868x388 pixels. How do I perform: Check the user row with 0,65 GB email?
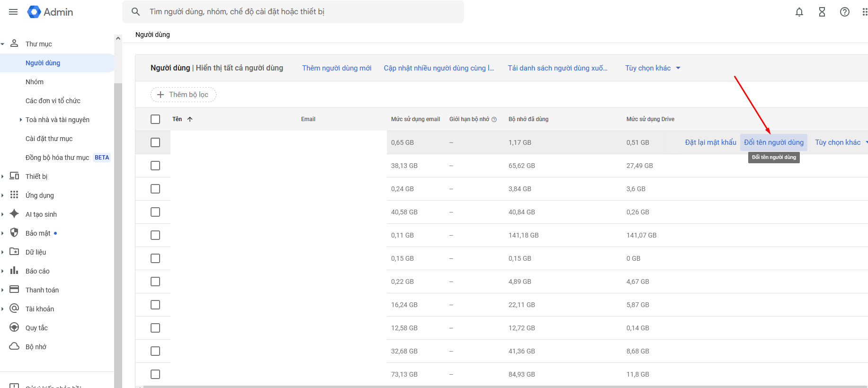click(155, 142)
